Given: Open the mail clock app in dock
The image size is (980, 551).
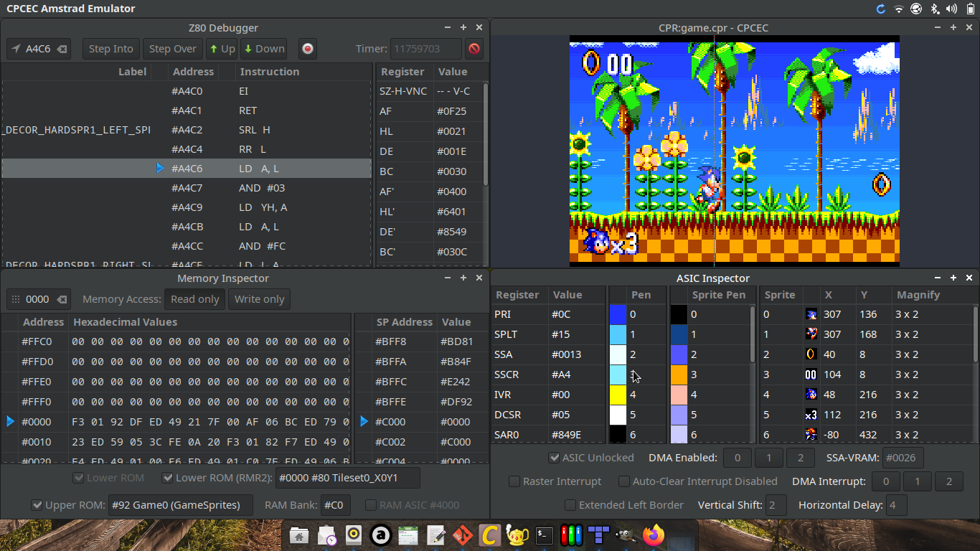Looking at the screenshot, I should click(x=326, y=535).
